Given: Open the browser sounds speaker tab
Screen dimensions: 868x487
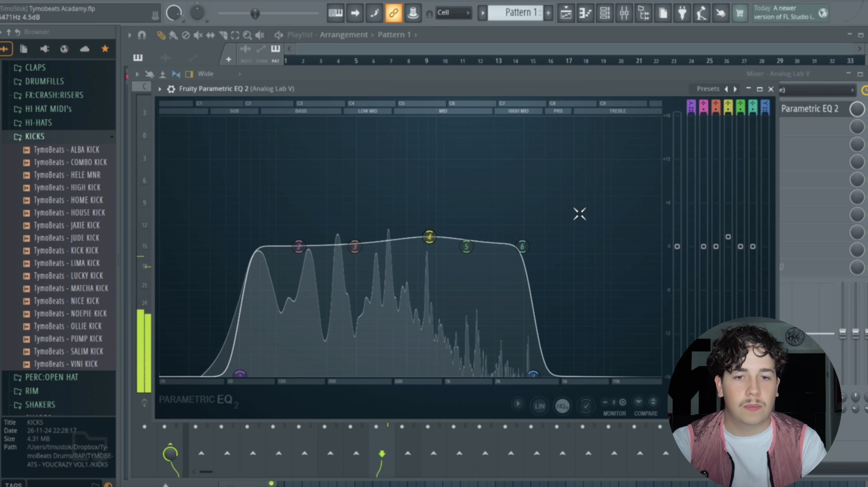Looking at the screenshot, I should click(44, 49).
